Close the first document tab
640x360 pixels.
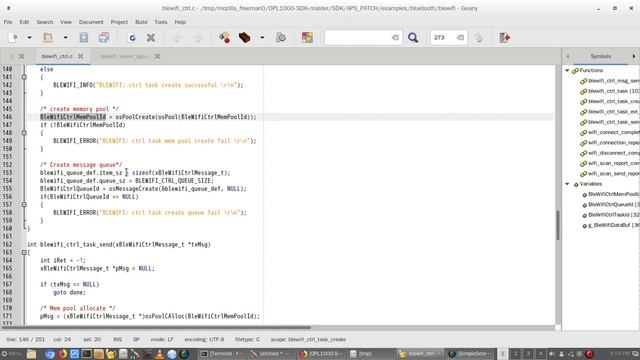(22, 56)
